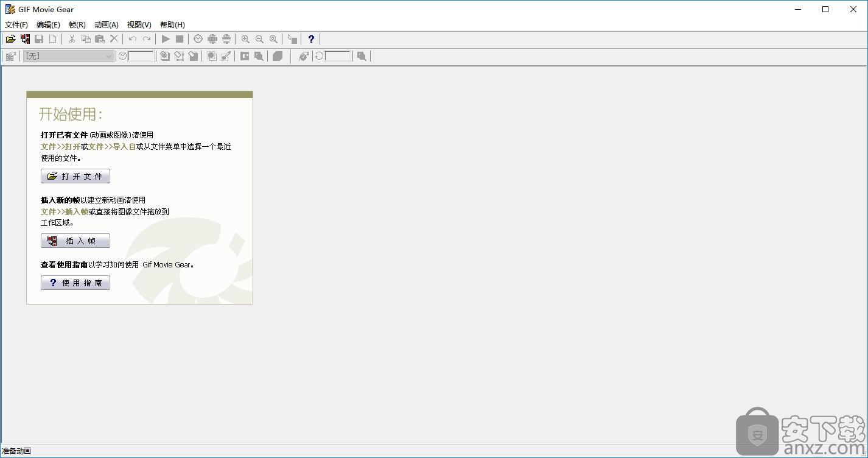Open the 帮助(H) menu
This screenshot has width=868, height=458.
coord(172,25)
